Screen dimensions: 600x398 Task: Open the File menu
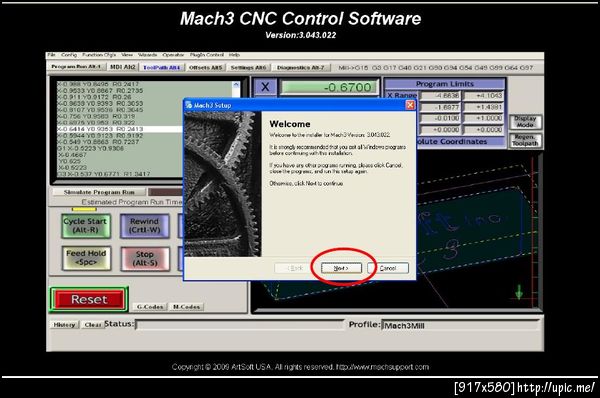pyautogui.click(x=51, y=55)
